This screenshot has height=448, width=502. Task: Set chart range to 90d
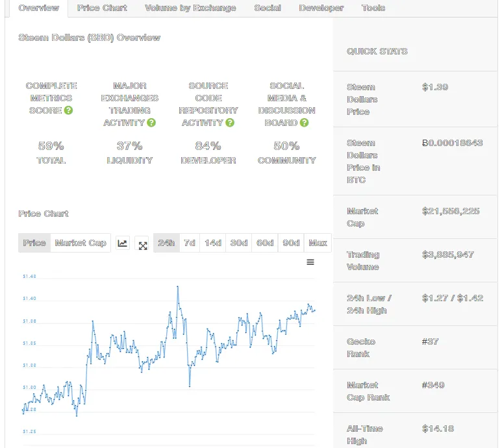point(291,243)
